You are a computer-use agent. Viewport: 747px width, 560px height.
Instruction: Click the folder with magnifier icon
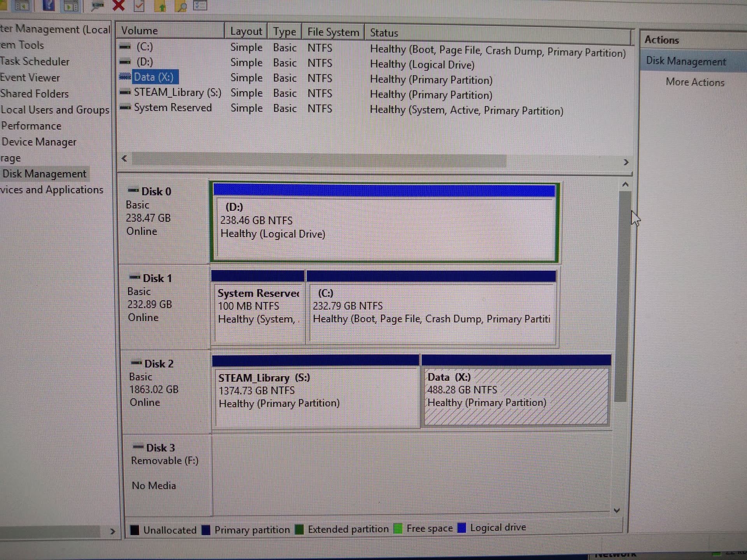pos(181,6)
